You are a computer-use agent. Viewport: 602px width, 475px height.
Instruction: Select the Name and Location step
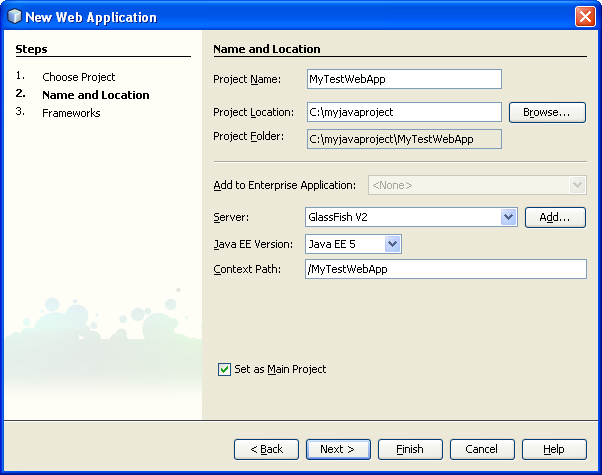(96, 95)
